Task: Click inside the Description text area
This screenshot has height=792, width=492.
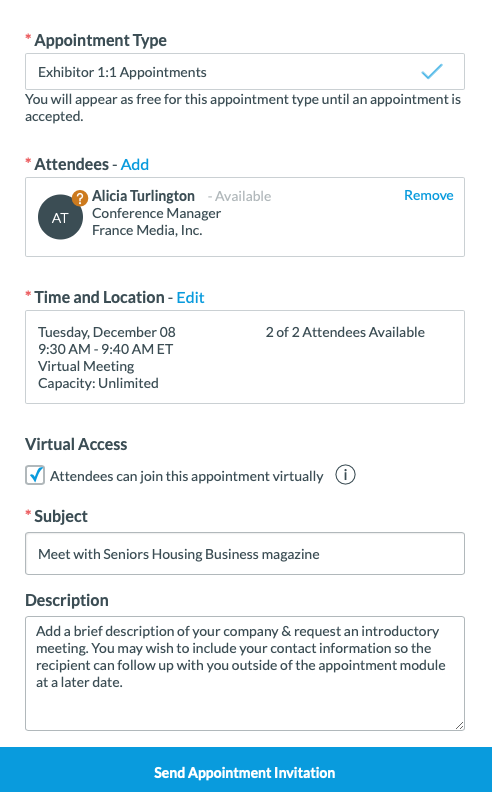Action: click(x=245, y=673)
